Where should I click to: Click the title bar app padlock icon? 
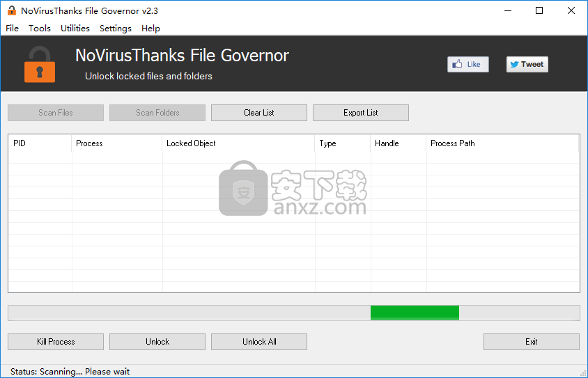[x=11, y=10]
